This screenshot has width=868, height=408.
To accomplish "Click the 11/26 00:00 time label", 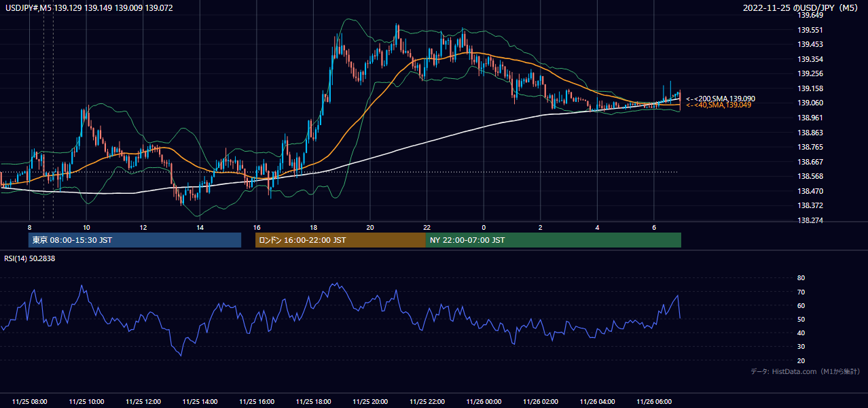I will pyautogui.click(x=483, y=401).
